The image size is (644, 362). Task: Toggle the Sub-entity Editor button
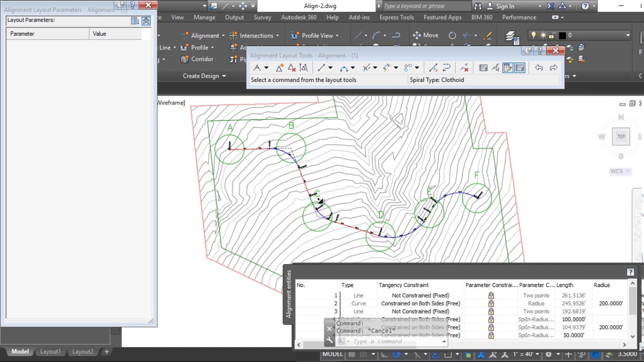tap(507, 68)
